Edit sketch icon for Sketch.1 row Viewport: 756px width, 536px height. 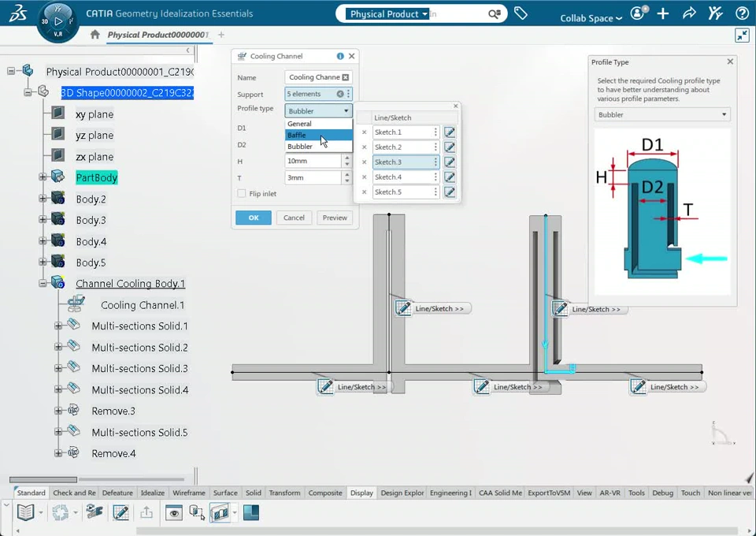tap(450, 132)
